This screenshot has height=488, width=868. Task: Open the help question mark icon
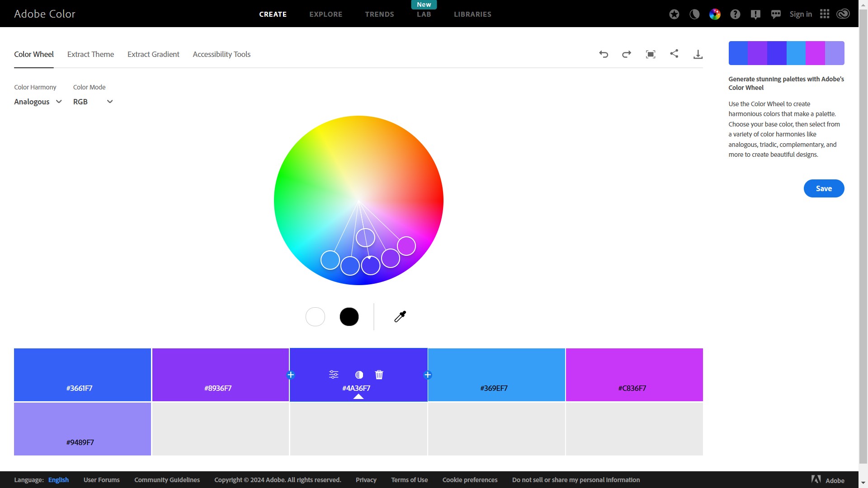pos(735,14)
